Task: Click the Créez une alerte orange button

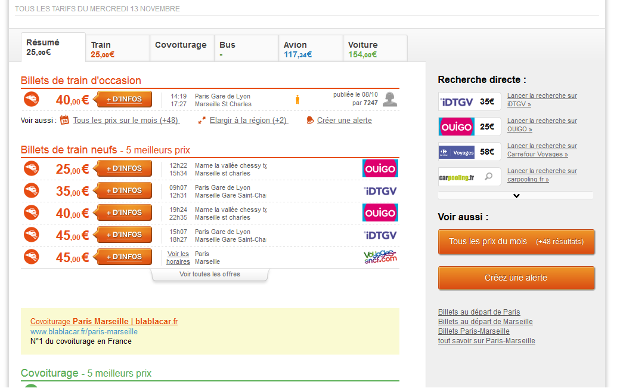Action: tap(516, 278)
